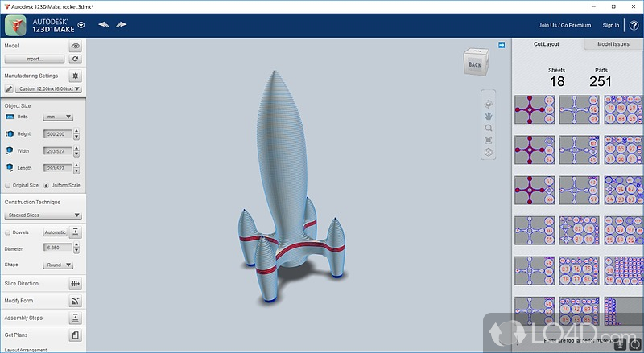Viewport: 644px width, 353px height.
Task: Open the Slice Direction tool
Action: pos(75,284)
